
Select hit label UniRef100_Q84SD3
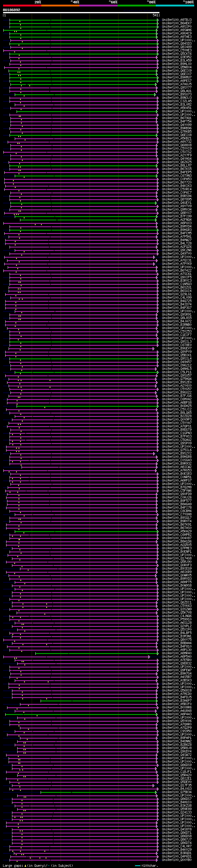coord(177,43)
